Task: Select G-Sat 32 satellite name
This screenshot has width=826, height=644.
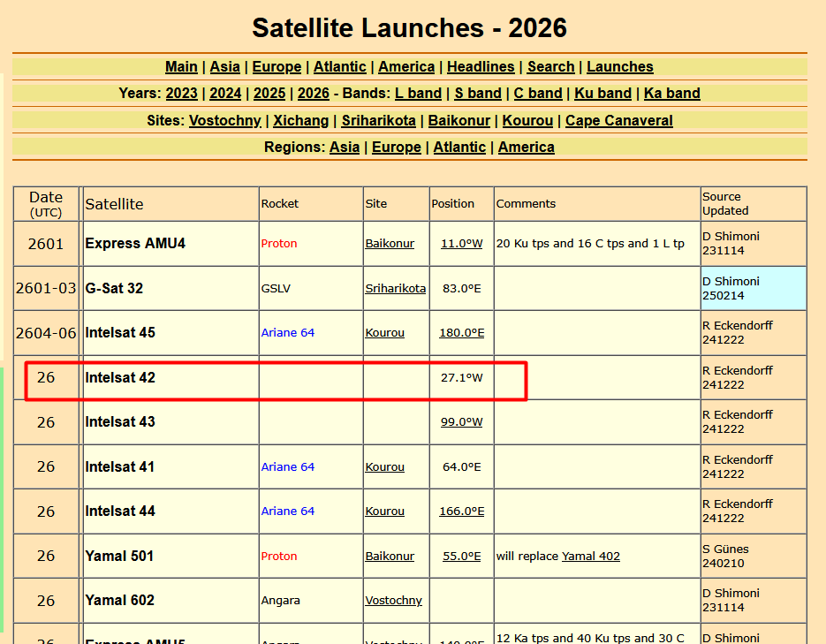Action: (x=114, y=289)
